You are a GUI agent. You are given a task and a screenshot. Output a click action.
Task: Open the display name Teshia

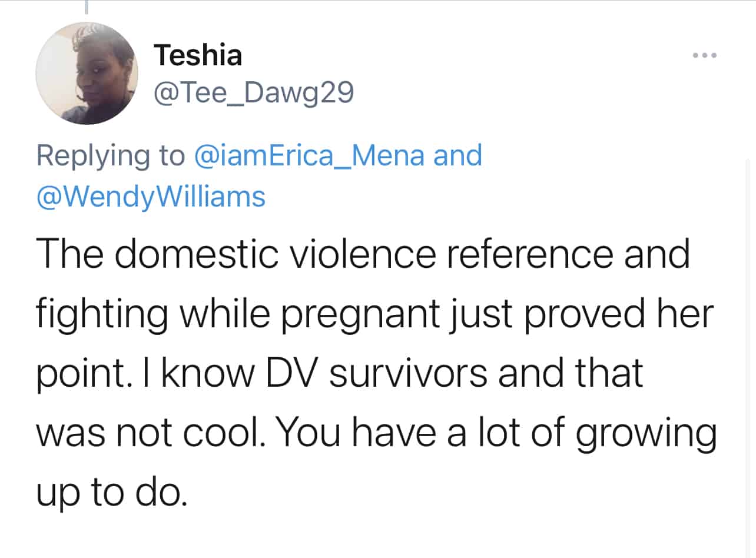click(x=198, y=55)
